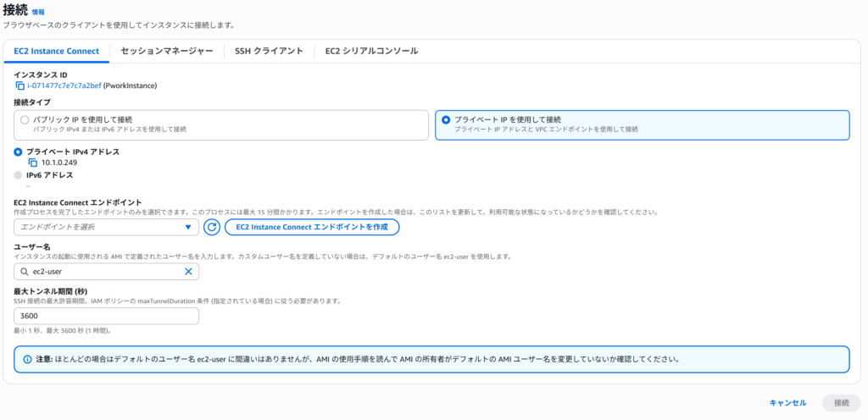Viewport: 868px width, 420px height.
Task: Select public IP connection type
Action: click(x=25, y=120)
